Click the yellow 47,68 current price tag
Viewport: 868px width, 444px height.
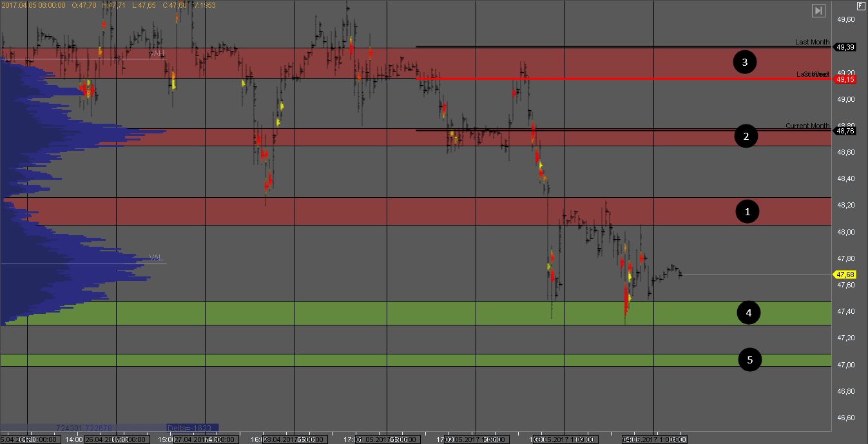(845, 275)
